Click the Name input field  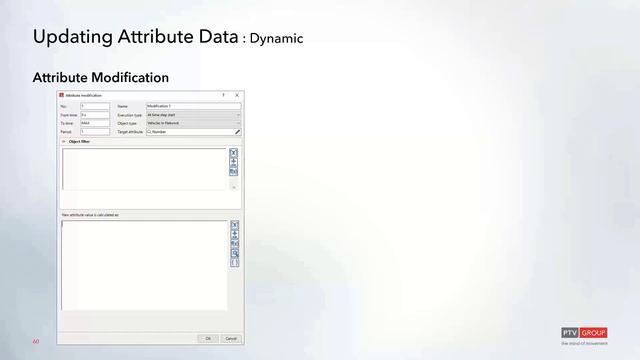point(193,106)
